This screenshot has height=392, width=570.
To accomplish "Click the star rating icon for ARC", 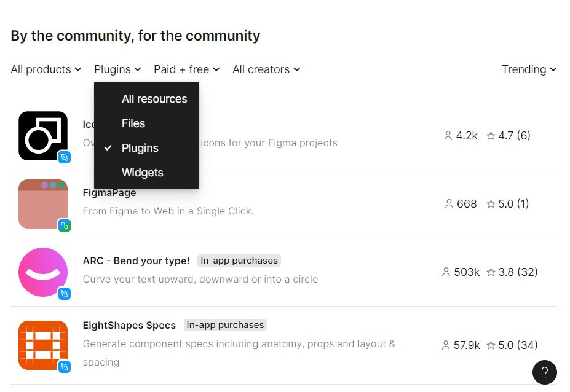I will tap(491, 272).
